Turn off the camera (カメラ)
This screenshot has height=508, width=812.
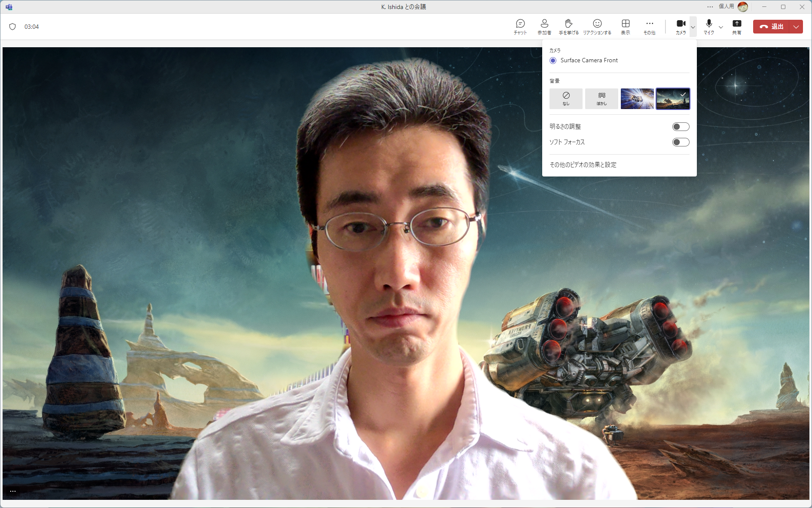coord(681,27)
